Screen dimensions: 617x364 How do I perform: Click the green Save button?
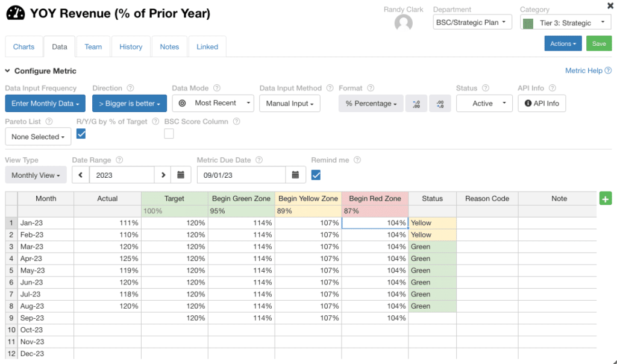point(599,43)
